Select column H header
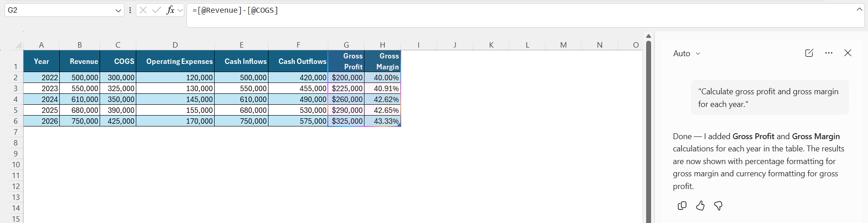Screen dimensions: 868x223 [x=383, y=45]
